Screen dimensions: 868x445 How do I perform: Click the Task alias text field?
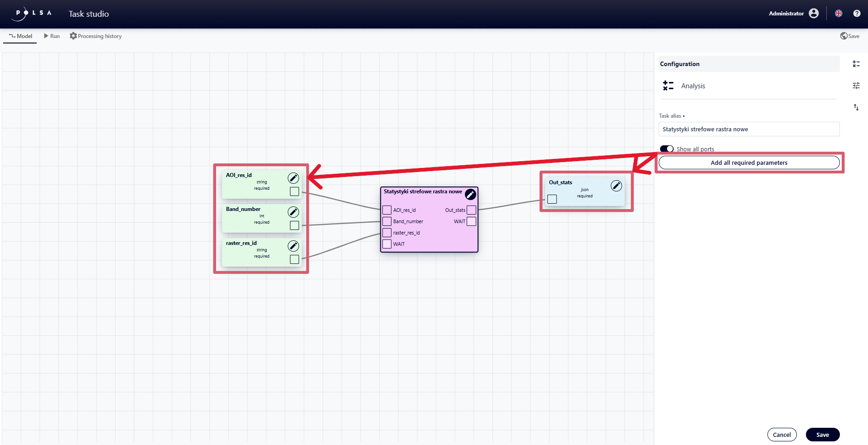[749, 129]
